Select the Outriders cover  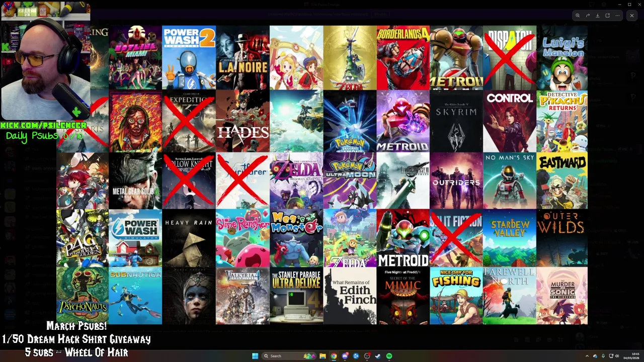[456, 181]
